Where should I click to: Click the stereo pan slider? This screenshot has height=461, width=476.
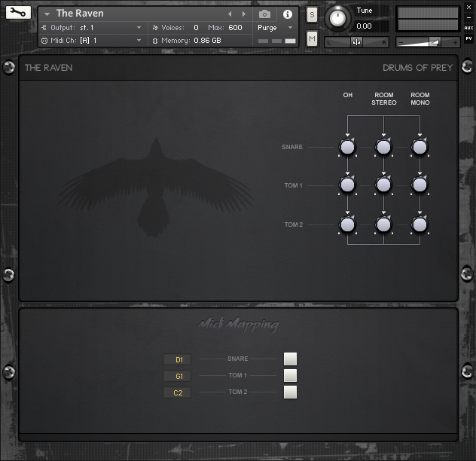click(x=357, y=42)
